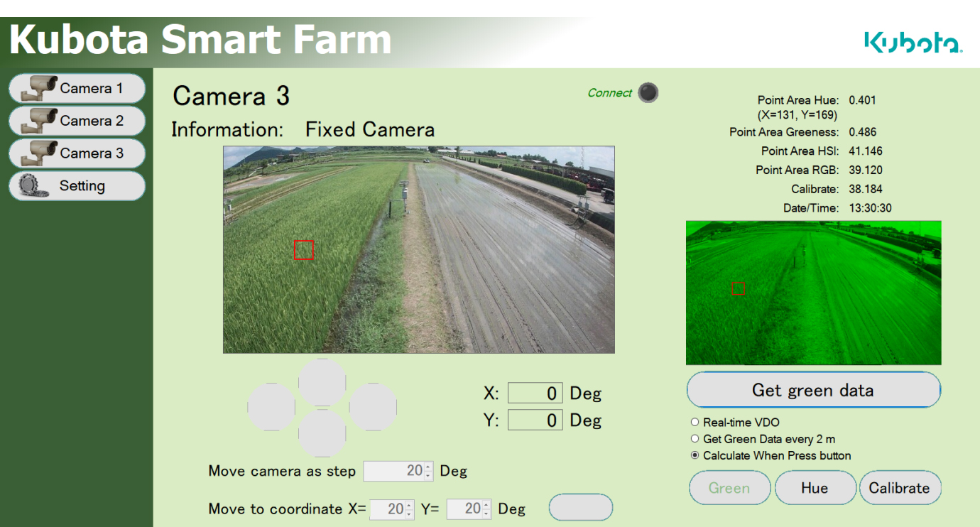
Task: Click the red marker in the green image
Action: coord(738,288)
